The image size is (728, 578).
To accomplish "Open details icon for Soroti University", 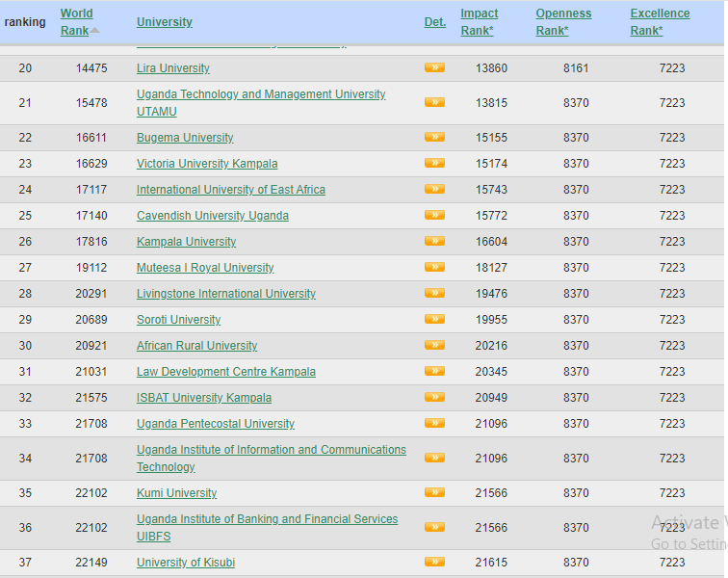I will point(434,319).
